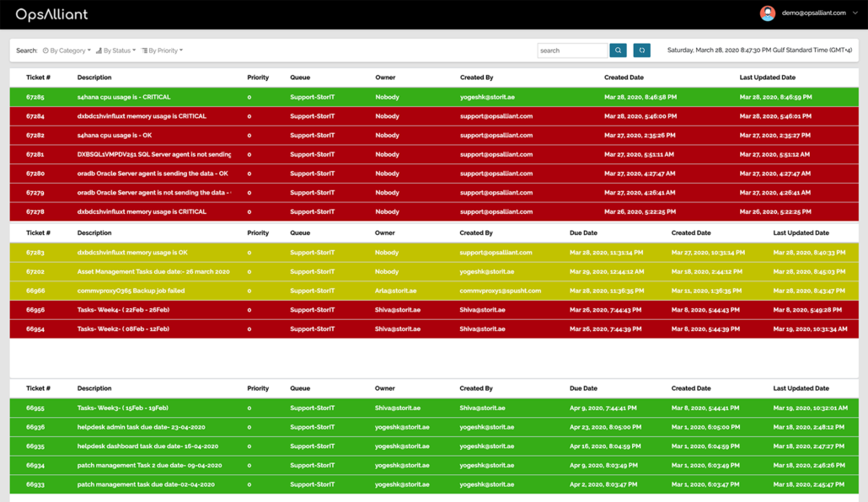Screen dimensions: 868x502
Task: Open ticket 66933 number cell
Action: pos(35,484)
